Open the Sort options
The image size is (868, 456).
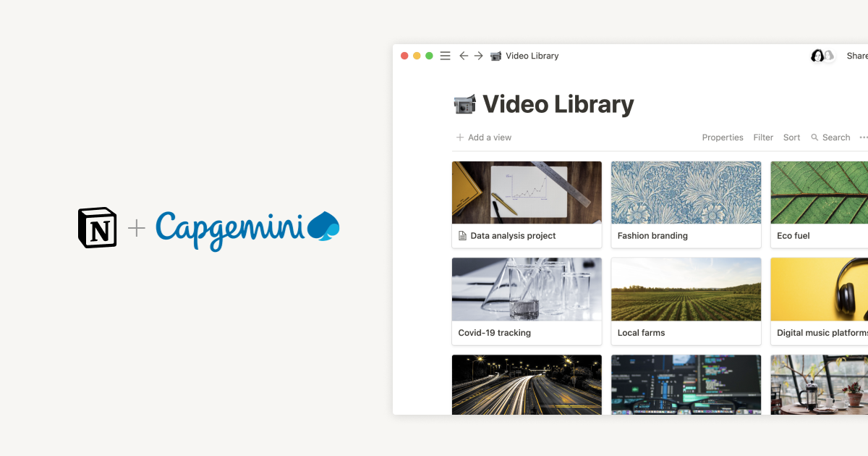coord(791,137)
